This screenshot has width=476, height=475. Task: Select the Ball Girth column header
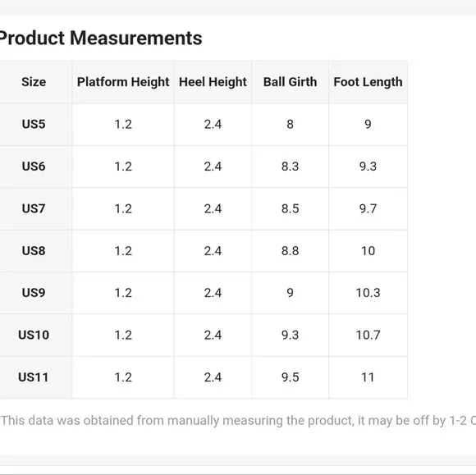pos(290,82)
